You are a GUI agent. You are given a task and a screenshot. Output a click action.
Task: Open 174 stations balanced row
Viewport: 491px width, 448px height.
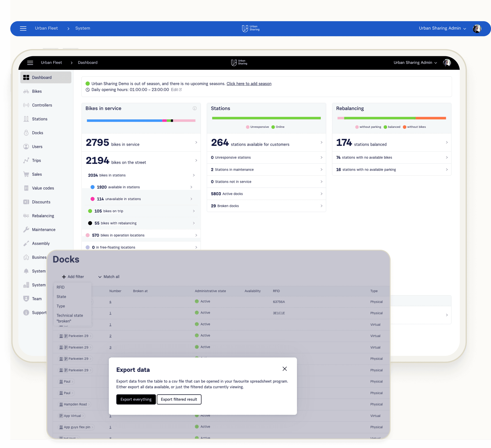392,142
